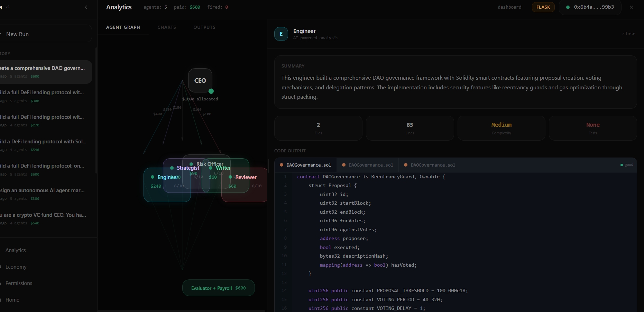This screenshot has width=644, height=312.
Task: Open the DeFi lending protocol: on... run
Action: coord(45,170)
